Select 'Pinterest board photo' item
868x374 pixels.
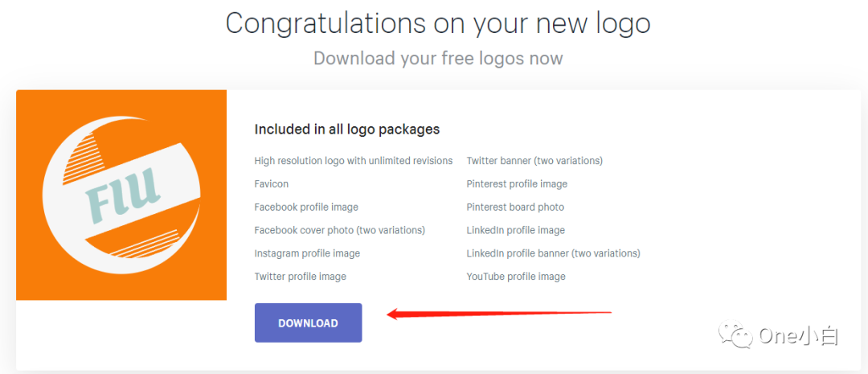(515, 208)
